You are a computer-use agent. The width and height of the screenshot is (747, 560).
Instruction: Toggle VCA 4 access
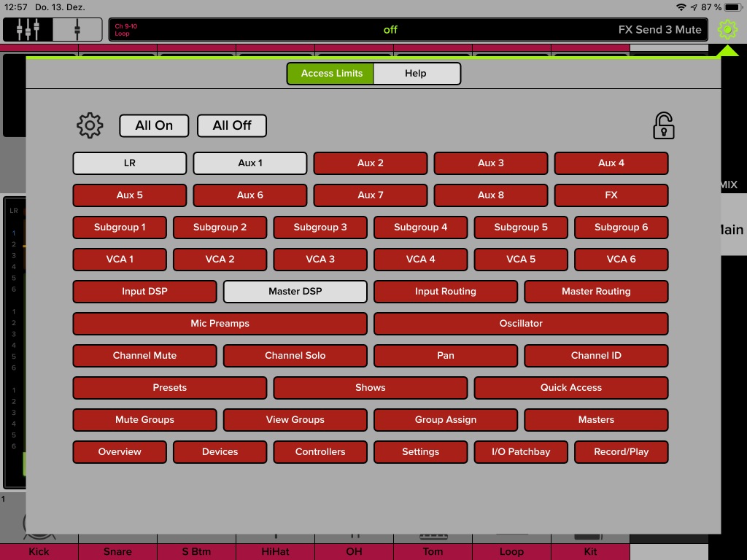(x=421, y=260)
